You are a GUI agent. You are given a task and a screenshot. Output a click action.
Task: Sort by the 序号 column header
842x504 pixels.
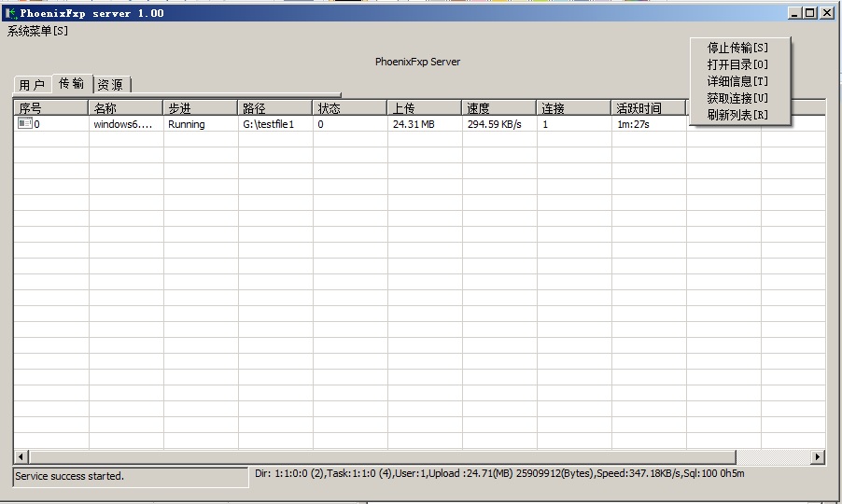pyautogui.click(x=51, y=108)
